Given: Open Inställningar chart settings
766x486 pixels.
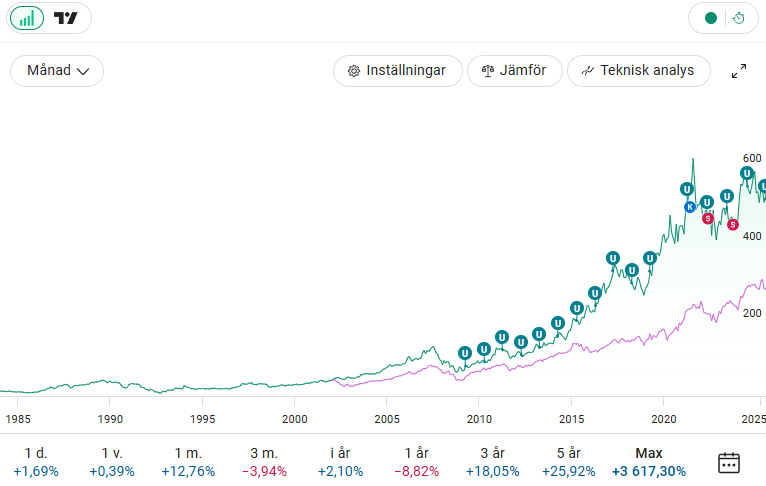Looking at the screenshot, I should tap(397, 71).
